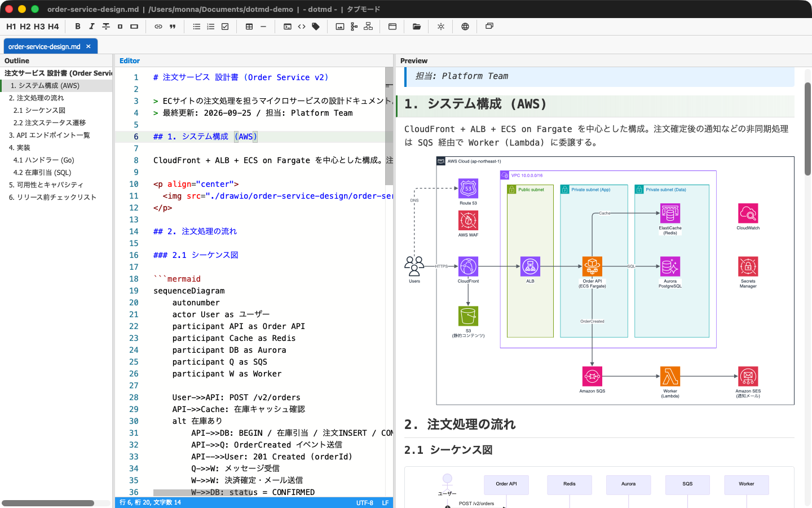812x508 pixels.
Task: Insert a terminal code block
Action: (x=288, y=27)
